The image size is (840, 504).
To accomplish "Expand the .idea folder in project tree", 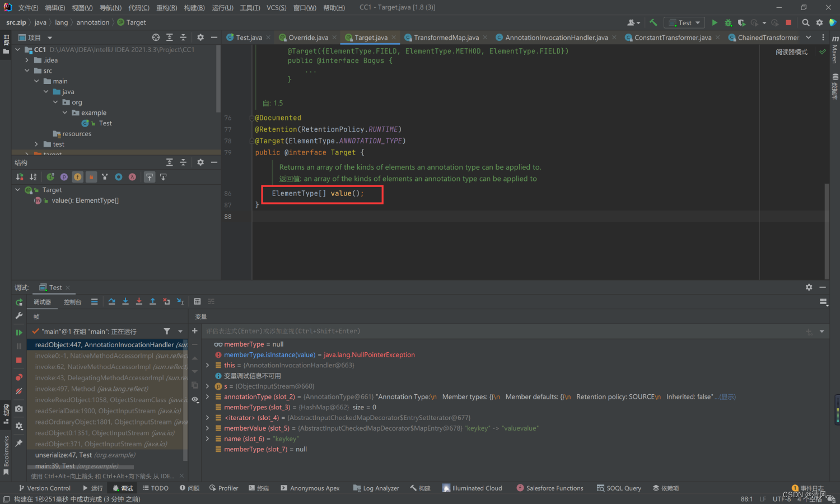I will pos(26,60).
